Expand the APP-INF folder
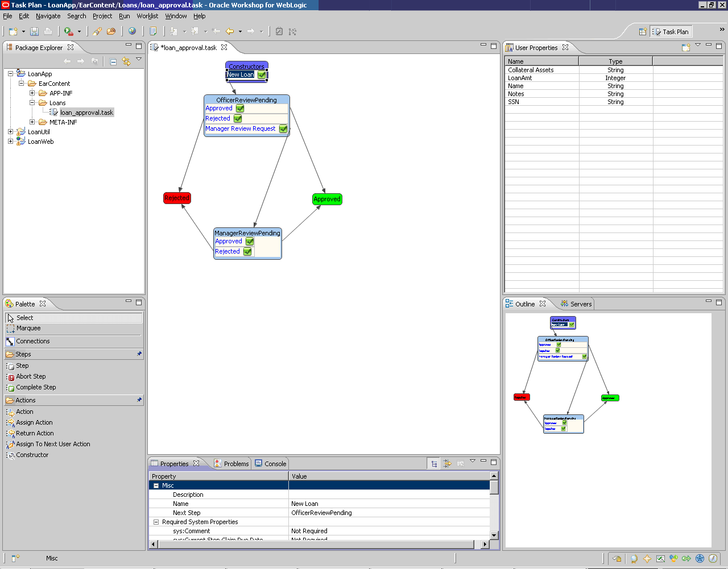Viewport: 728px width, 569px height. pos(32,93)
